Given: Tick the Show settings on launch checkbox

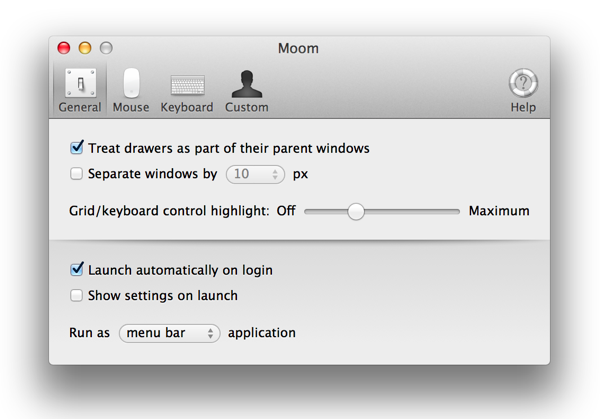Looking at the screenshot, I should pos(76,295).
